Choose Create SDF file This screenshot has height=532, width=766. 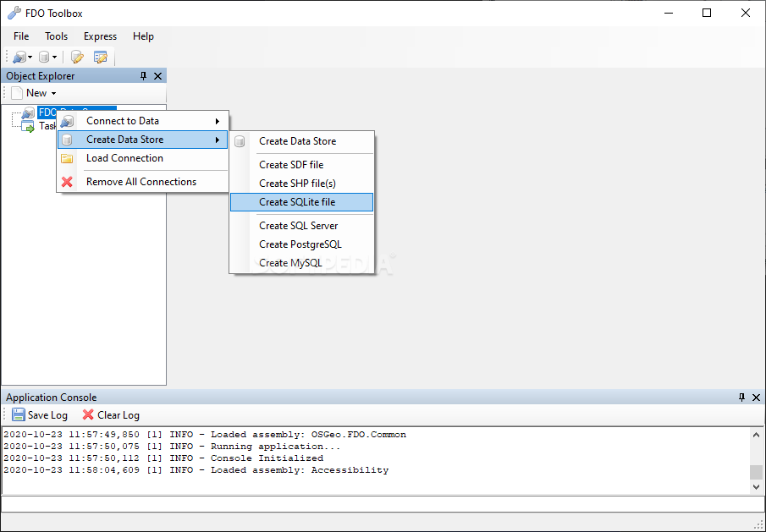302,165
